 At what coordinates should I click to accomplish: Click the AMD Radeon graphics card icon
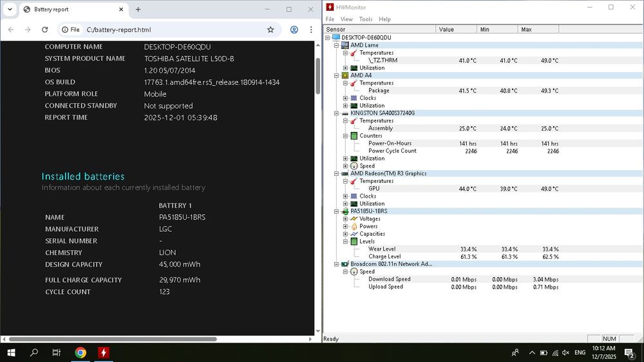click(345, 173)
